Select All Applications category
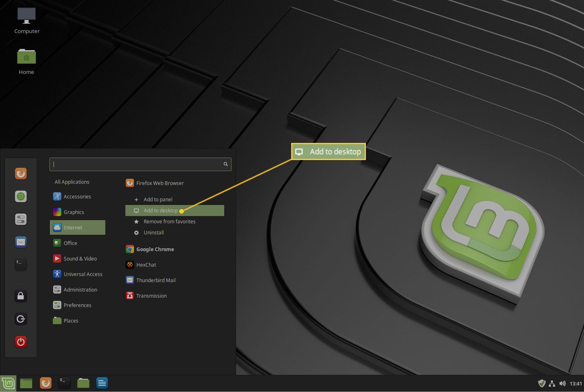Image resolution: width=584 pixels, height=392 pixels. 72,182
